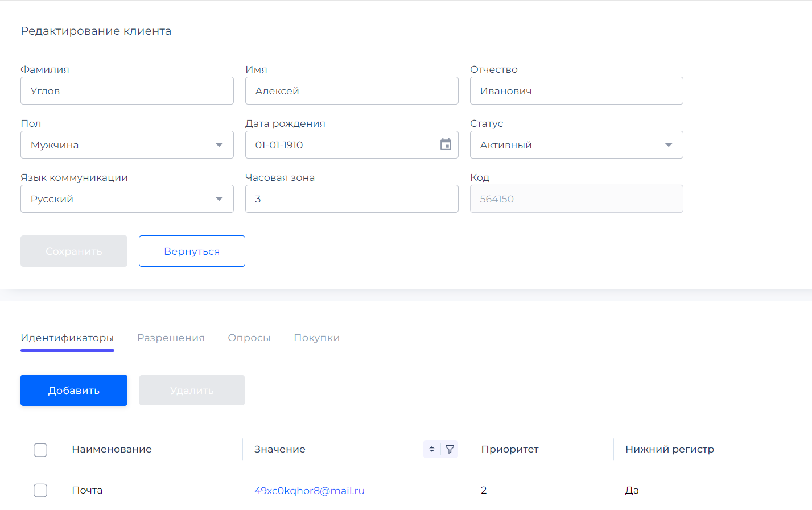Open the Опросы tab

click(249, 338)
